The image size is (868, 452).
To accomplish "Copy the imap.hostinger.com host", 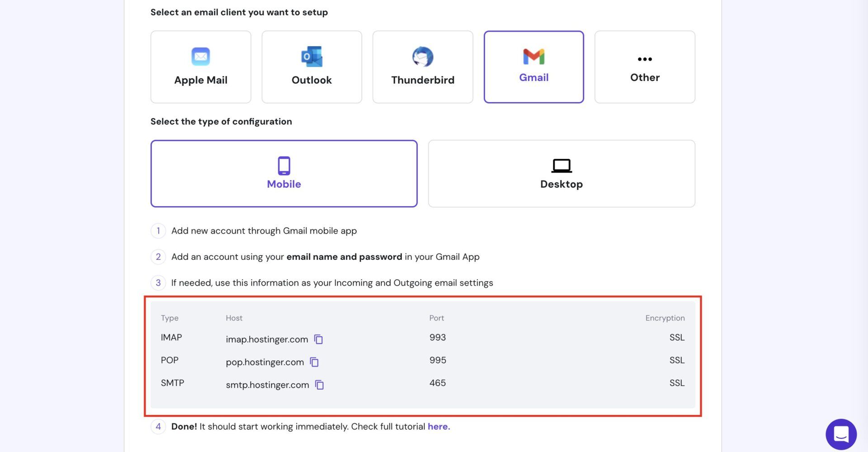I will click(x=319, y=339).
